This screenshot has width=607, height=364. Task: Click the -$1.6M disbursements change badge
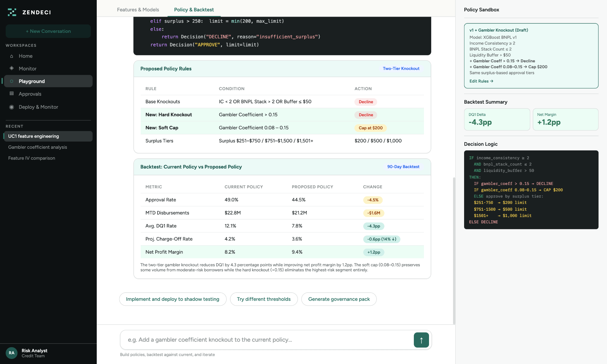pos(374,213)
